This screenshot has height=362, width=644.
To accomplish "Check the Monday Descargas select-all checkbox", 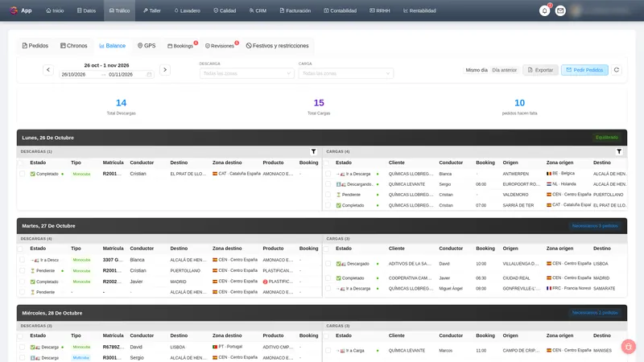I will pyautogui.click(x=21, y=163).
